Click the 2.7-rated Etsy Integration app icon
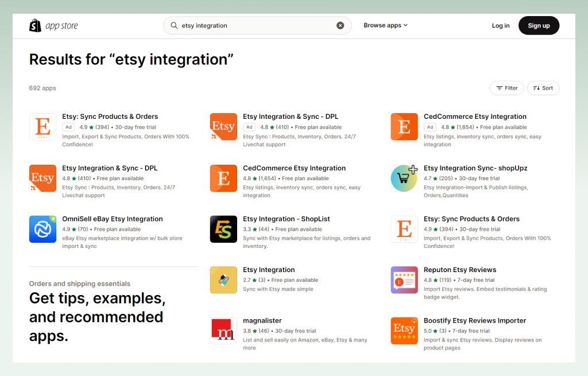The image size is (588, 376). [223, 280]
